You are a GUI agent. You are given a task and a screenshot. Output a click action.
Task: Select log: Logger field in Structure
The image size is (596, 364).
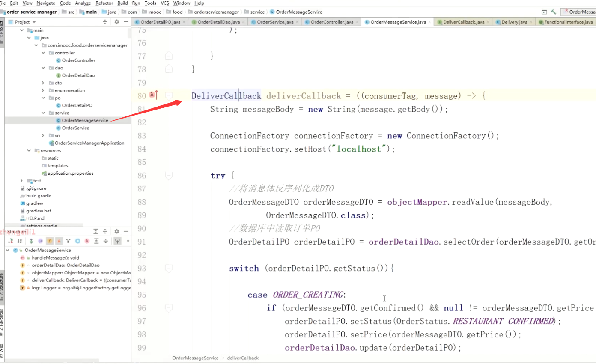coord(75,288)
